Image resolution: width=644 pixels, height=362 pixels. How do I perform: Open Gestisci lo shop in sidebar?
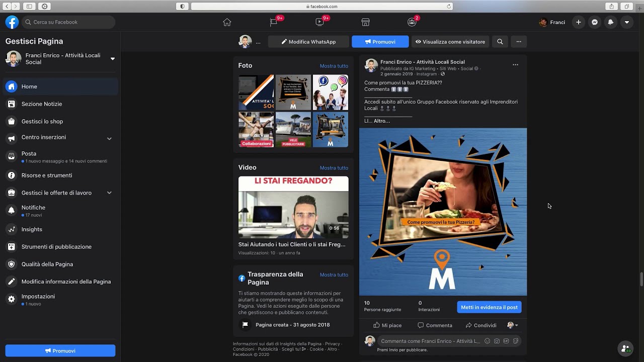(x=60, y=121)
